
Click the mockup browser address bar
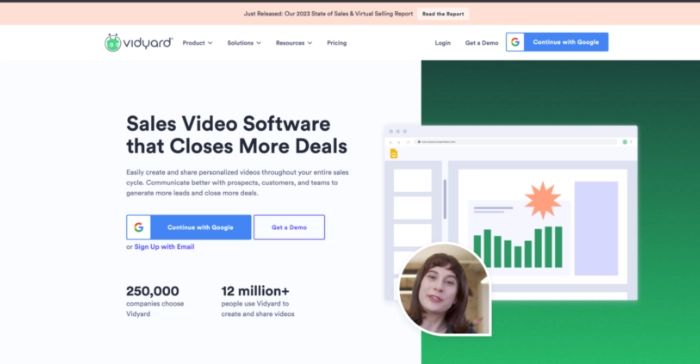pos(516,142)
